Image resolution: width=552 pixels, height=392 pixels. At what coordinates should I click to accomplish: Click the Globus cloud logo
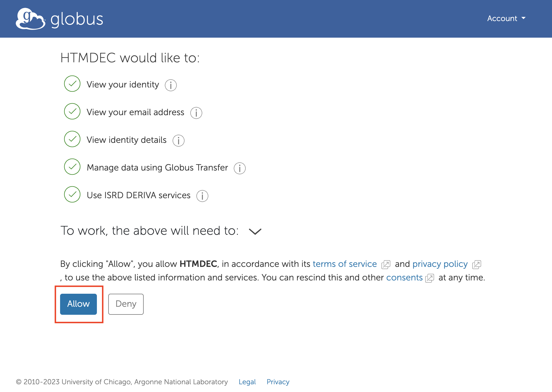pyautogui.click(x=30, y=19)
